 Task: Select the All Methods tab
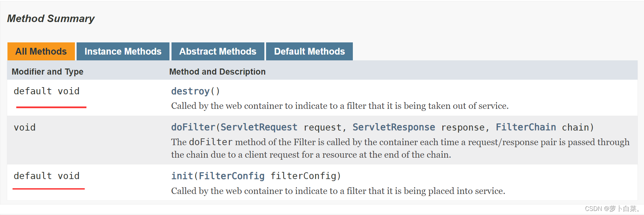[41, 52]
